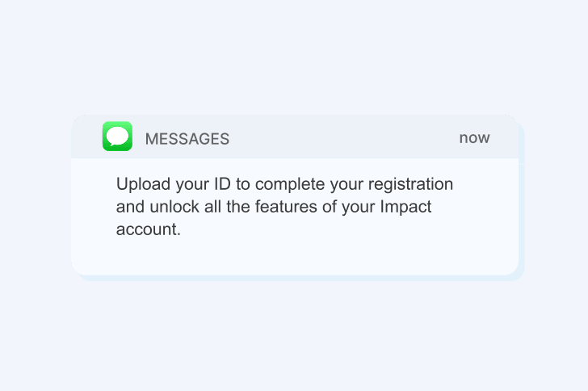Screen dimensions: 588x391
Task: Click the word "complete" in the notification
Action: tap(286, 184)
